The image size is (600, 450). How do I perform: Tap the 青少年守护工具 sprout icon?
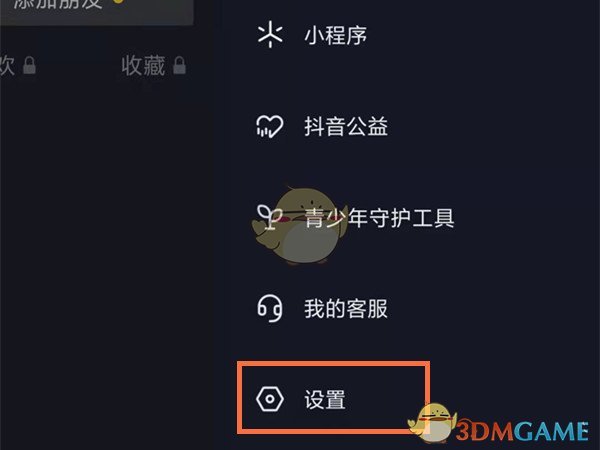pyautogui.click(x=269, y=217)
